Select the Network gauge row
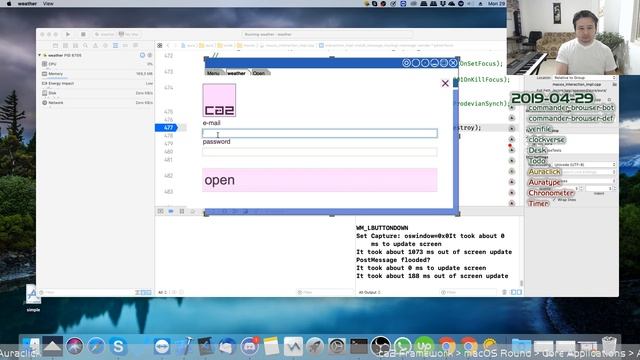Viewport: 640px width, 360px height. pos(97,103)
